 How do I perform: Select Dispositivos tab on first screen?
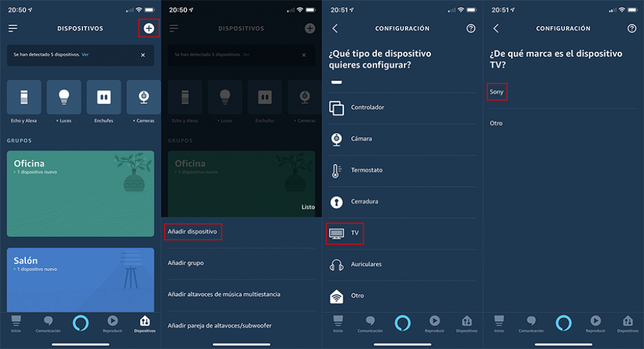click(x=145, y=324)
